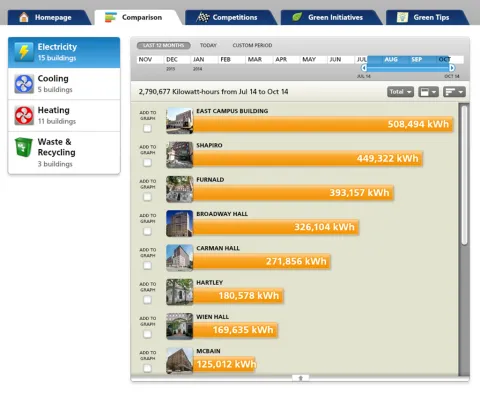Screen dimensions: 480x395
Task: Check Add to Graph for Carman Hall
Action: pos(147,266)
